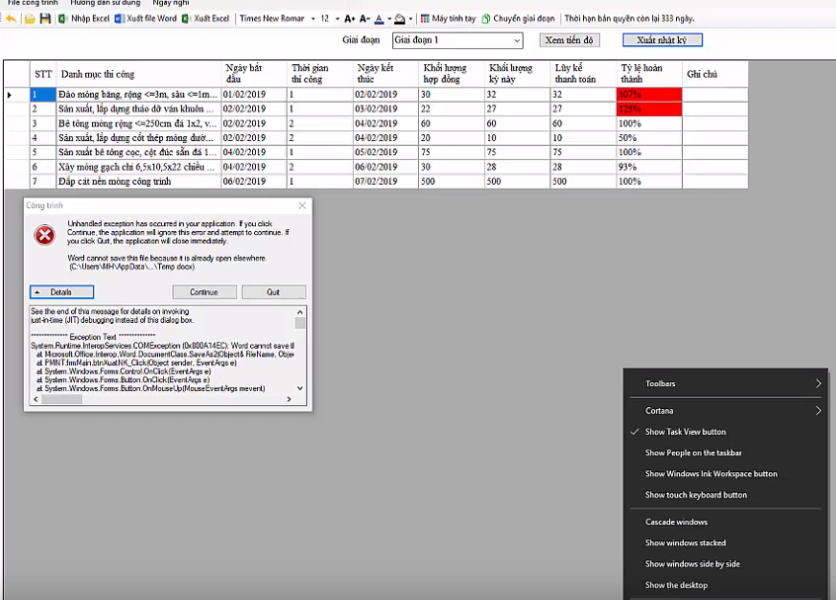Image resolution: width=836 pixels, height=600 pixels.
Task: Export using Xuất file Word
Action: point(146,19)
